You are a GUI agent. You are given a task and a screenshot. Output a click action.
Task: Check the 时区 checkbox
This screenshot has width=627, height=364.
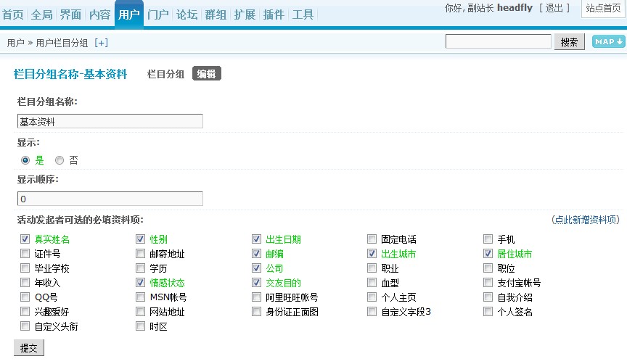(140, 326)
